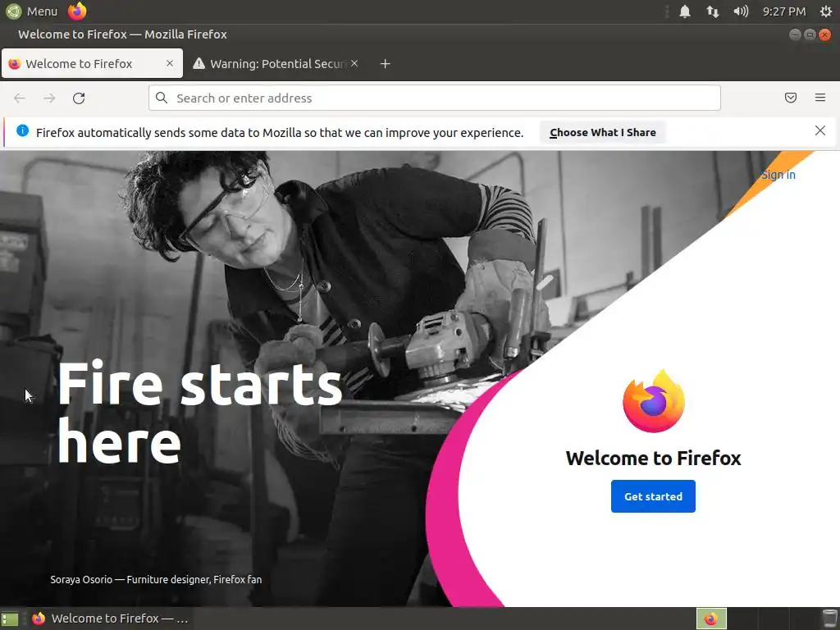Image resolution: width=840 pixels, height=630 pixels.
Task: Launch Firefox from top panel icon
Action: pyautogui.click(x=77, y=11)
